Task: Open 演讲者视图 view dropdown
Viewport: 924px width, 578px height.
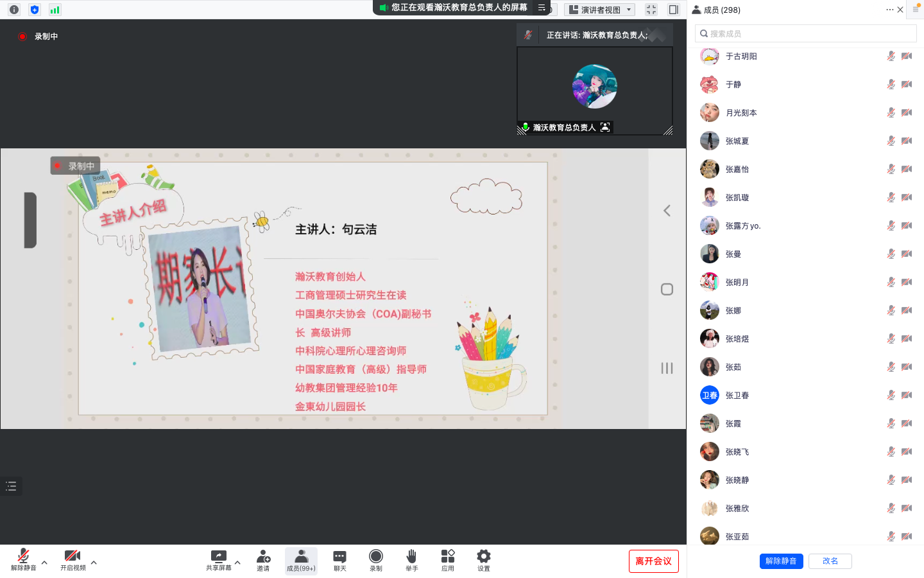Action: [599, 10]
